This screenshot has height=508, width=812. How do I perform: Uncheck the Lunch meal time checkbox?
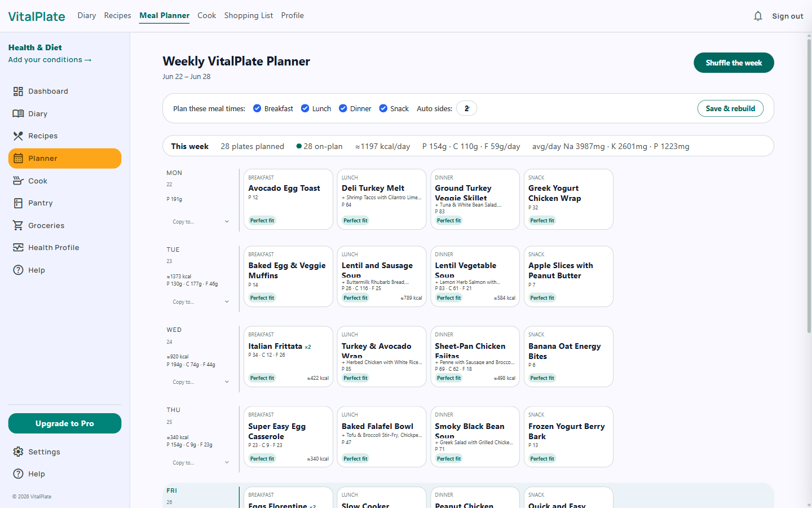(x=305, y=108)
